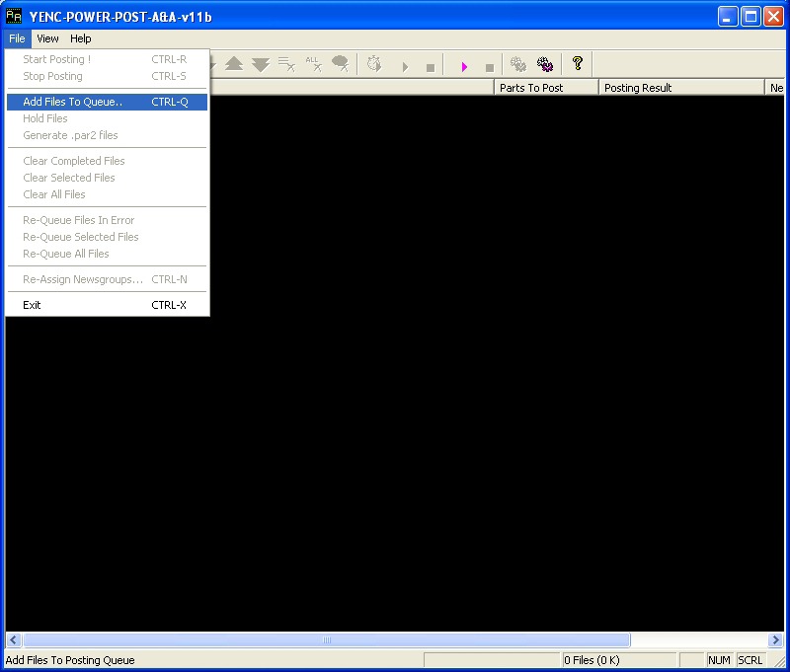
Task: Maximize the YENC-POWER-POST window
Action: 750,17
